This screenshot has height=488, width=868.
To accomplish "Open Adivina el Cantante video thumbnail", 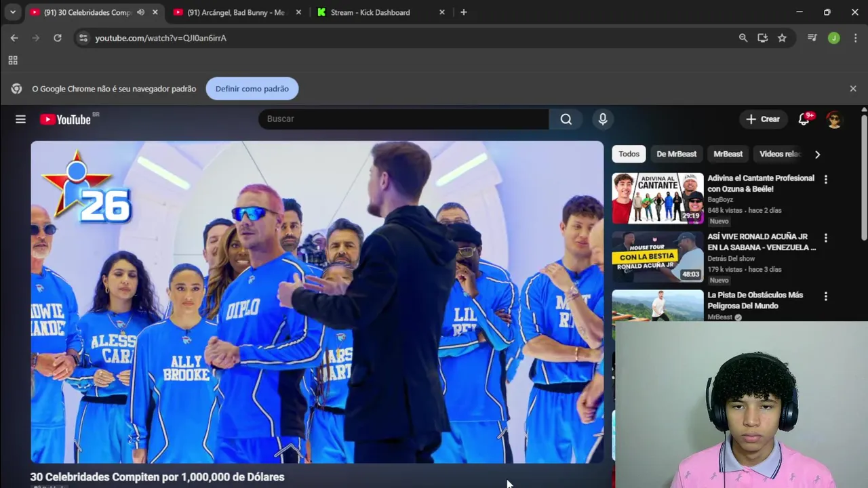I will click(x=658, y=198).
